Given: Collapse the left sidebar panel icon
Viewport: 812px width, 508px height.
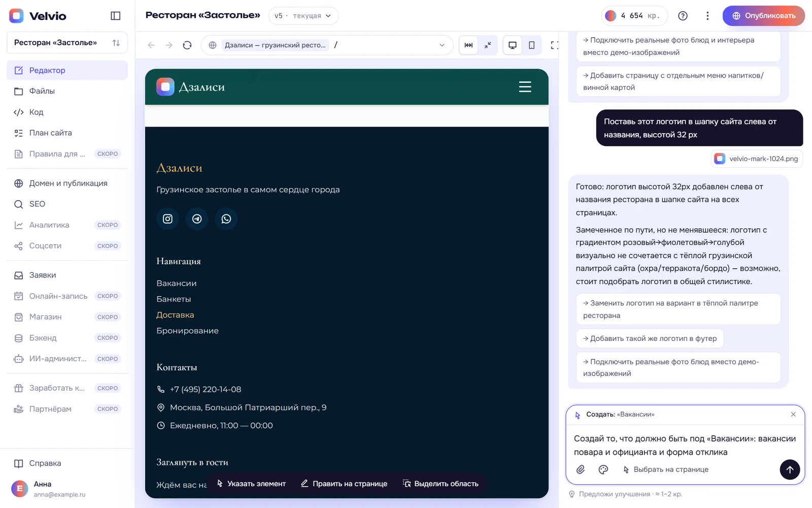Looking at the screenshot, I should 116,16.
